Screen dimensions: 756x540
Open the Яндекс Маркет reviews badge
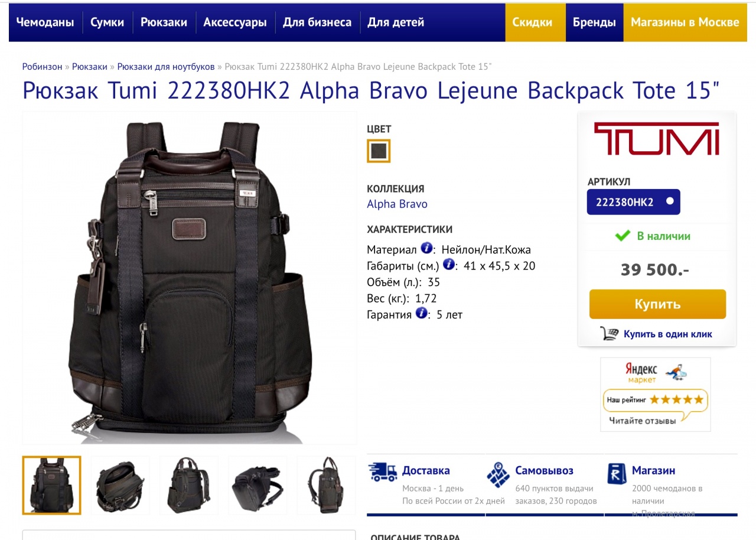(656, 394)
